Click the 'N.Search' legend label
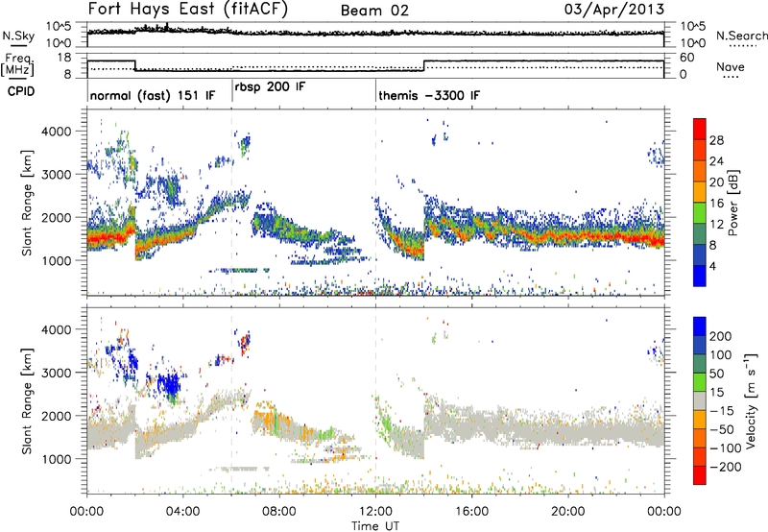 click(742, 36)
